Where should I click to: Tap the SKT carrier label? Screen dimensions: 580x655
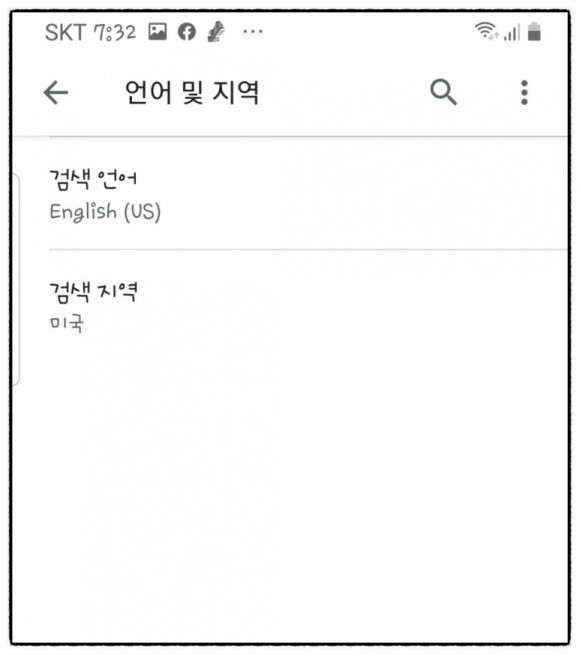click(65, 32)
